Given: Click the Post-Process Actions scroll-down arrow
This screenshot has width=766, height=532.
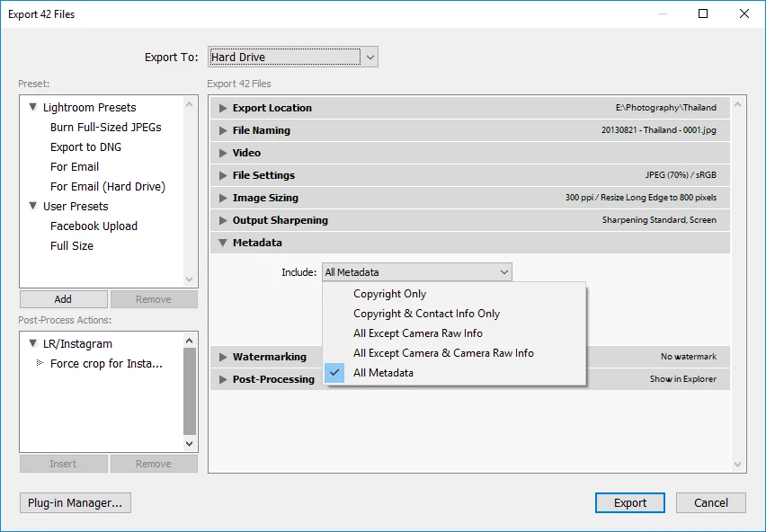Looking at the screenshot, I should pyautogui.click(x=190, y=444).
